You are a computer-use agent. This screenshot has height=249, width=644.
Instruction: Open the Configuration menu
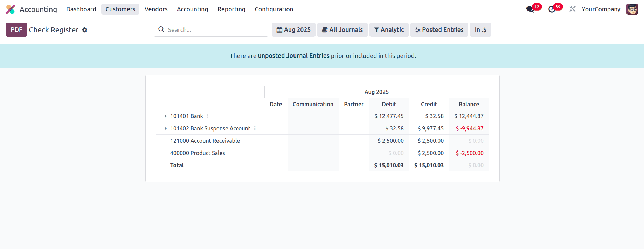[x=274, y=9]
